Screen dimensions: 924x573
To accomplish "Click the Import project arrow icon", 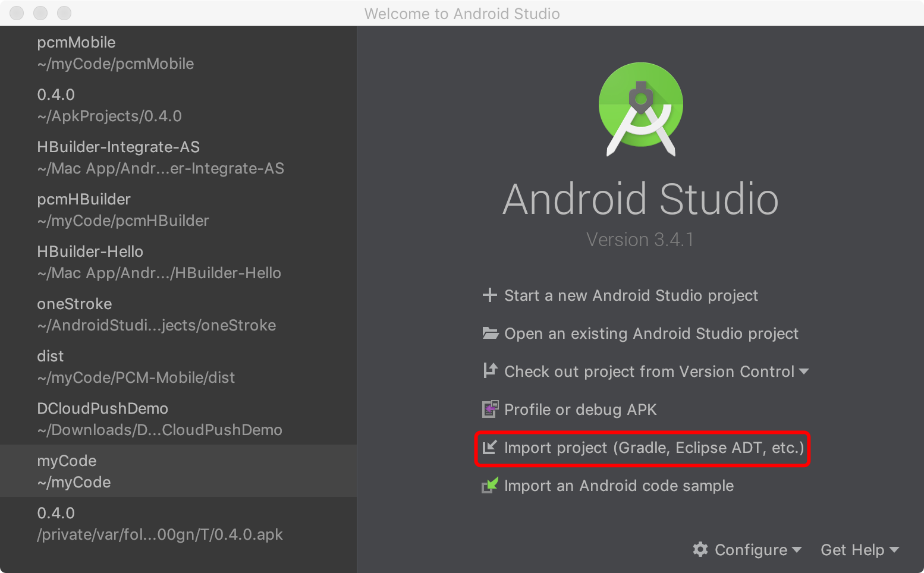I will click(x=489, y=447).
